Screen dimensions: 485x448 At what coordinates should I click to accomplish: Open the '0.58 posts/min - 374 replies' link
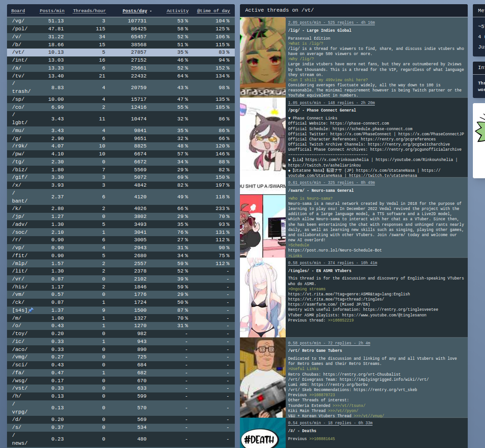[x=332, y=263]
